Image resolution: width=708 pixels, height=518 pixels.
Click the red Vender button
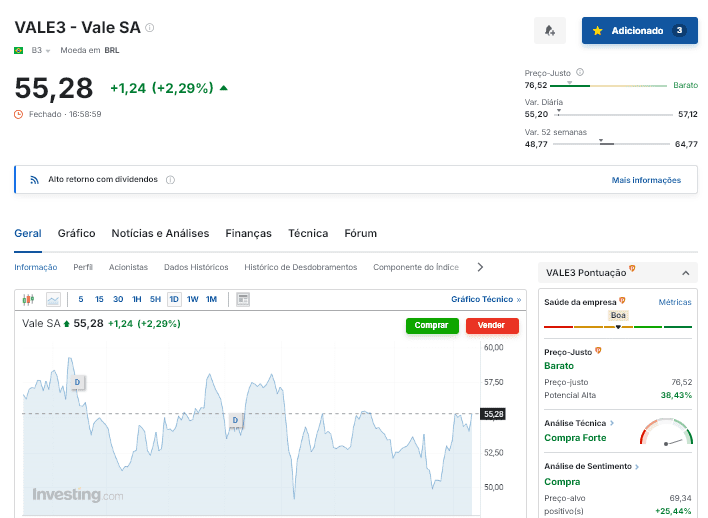click(x=492, y=326)
